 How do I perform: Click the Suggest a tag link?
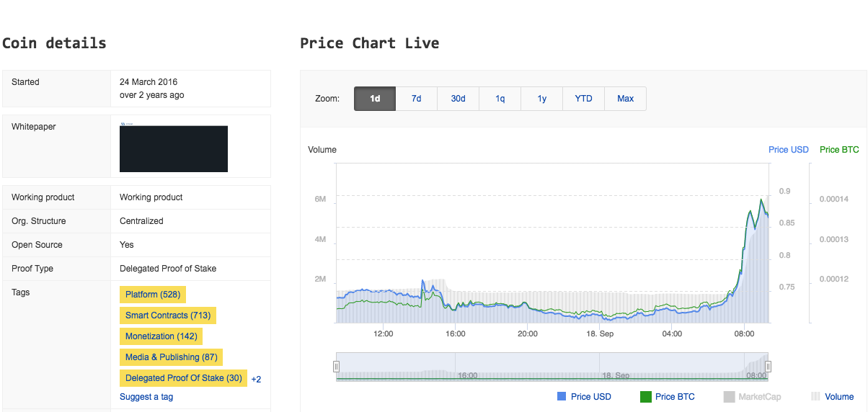146,397
